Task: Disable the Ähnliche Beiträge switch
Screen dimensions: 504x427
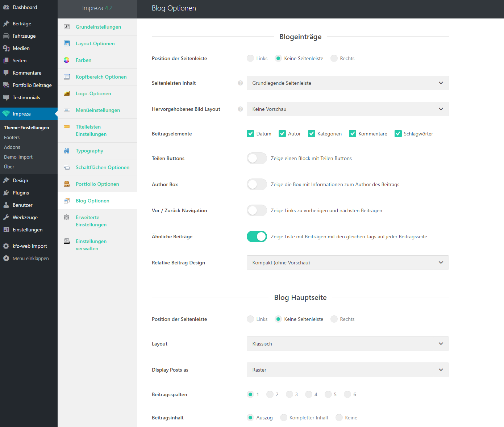Action: [x=257, y=236]
